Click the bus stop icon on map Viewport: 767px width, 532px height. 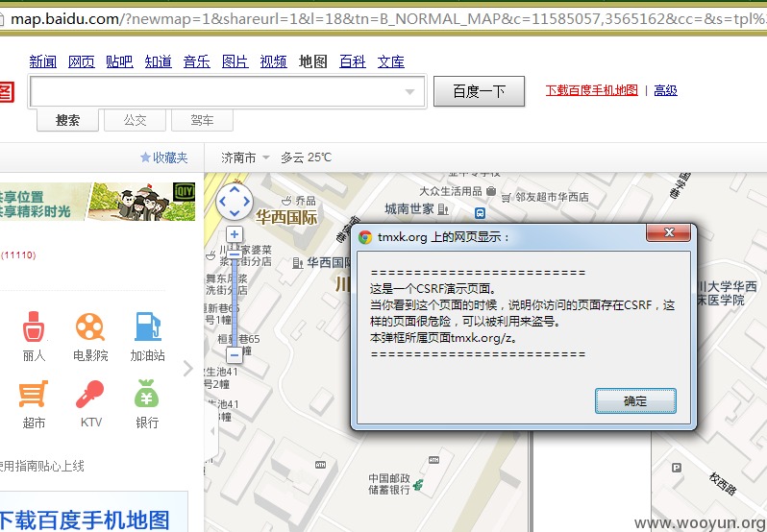pos(480,213)
